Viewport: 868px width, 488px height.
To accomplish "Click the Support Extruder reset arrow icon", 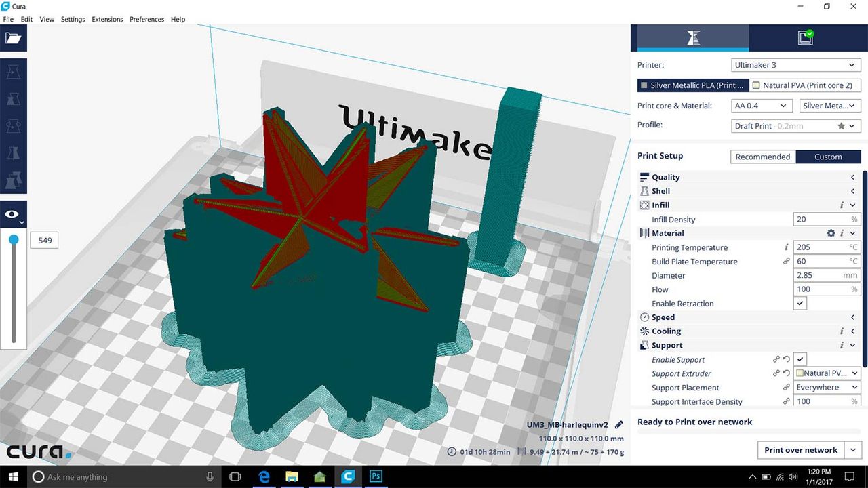I will (x=787, y=373).
